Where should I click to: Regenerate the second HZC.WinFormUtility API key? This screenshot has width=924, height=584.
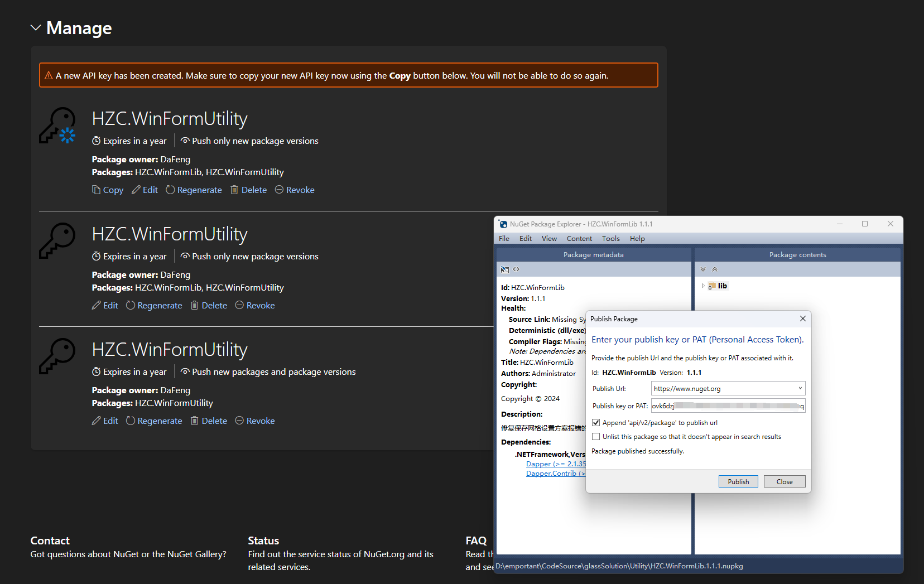coord(155,306)
